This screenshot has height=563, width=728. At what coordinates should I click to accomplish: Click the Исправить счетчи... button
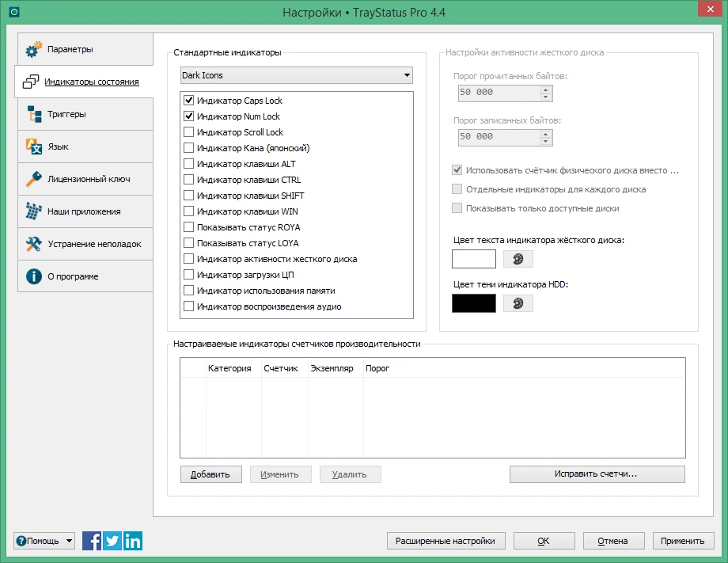point(597,474)
